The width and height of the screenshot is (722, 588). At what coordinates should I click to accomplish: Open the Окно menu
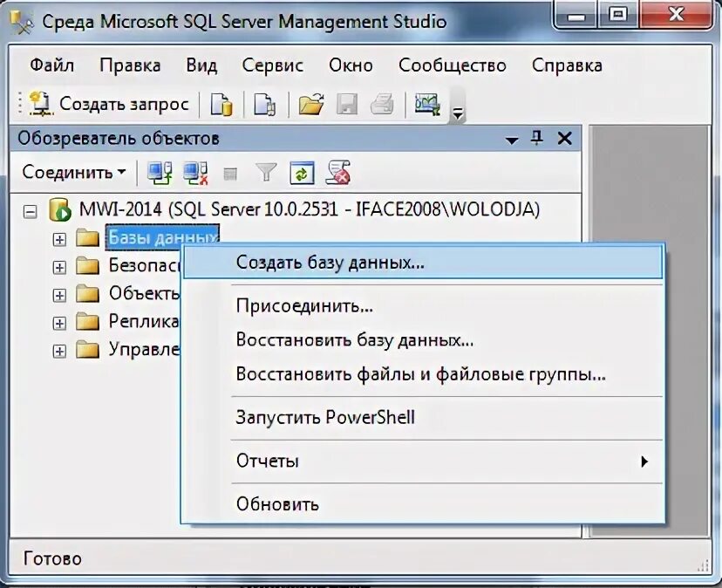[x=351, y=65]
